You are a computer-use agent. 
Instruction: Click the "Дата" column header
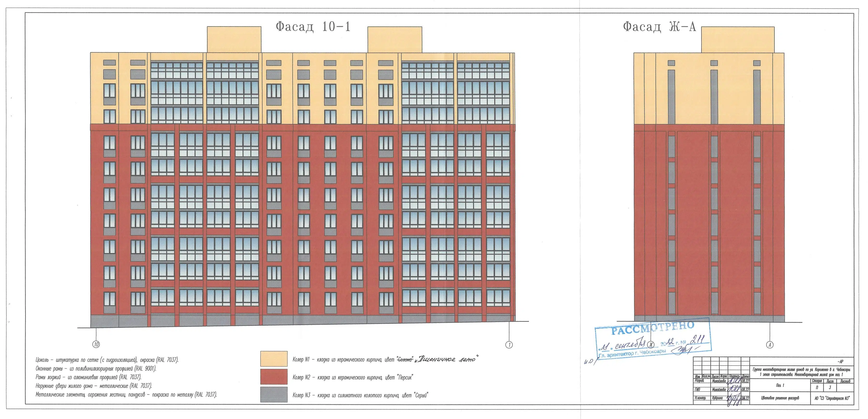click(746, 377)
